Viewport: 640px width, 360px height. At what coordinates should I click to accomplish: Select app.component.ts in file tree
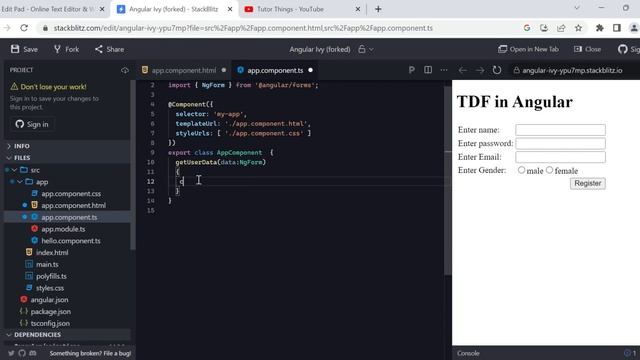[69, 217]
